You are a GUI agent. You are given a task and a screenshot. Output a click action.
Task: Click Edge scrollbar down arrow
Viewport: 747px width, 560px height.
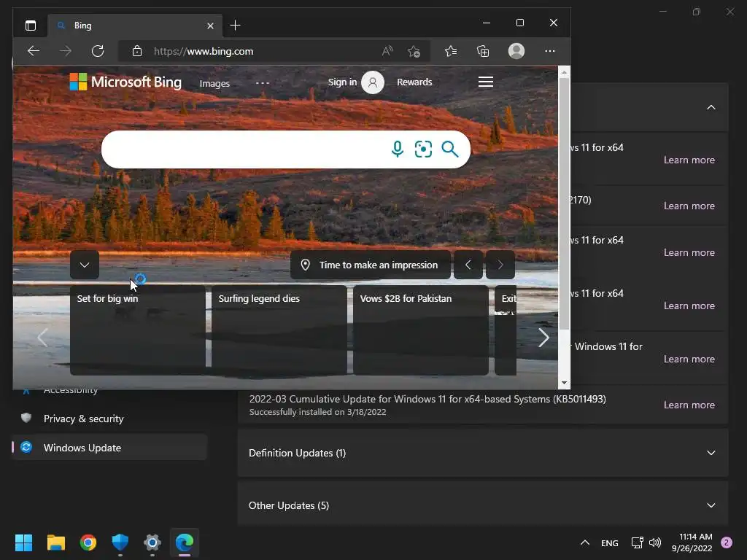(x=564, y=383)
